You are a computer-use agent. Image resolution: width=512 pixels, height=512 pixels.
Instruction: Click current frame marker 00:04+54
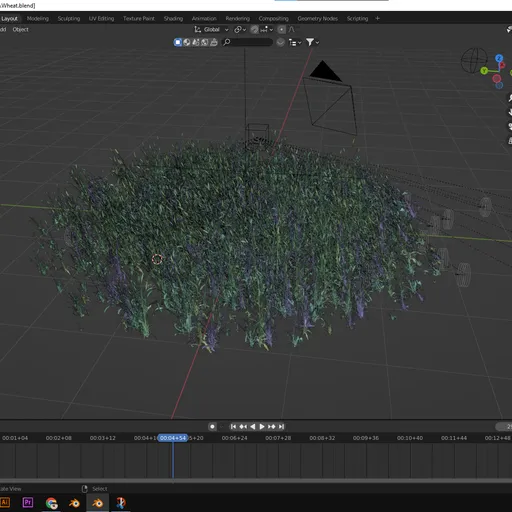click(x=173, y=438)
